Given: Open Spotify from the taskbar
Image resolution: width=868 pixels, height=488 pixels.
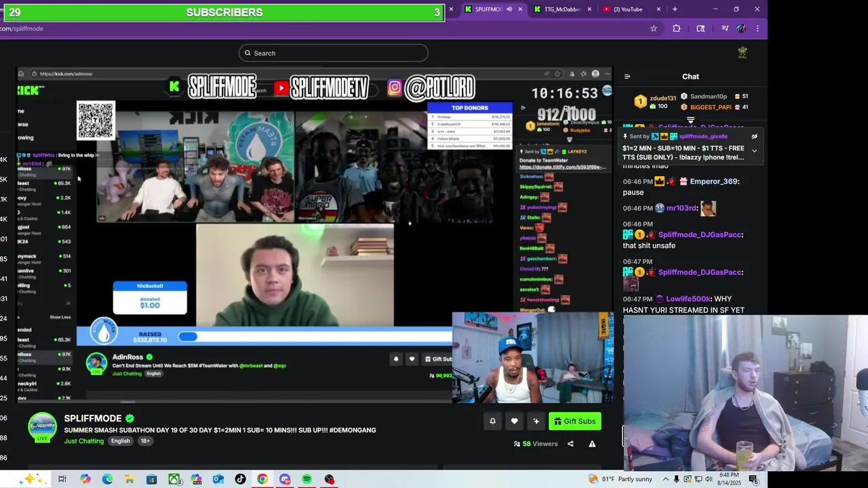Looking at the screenshot, I should (x=307, y=479).
